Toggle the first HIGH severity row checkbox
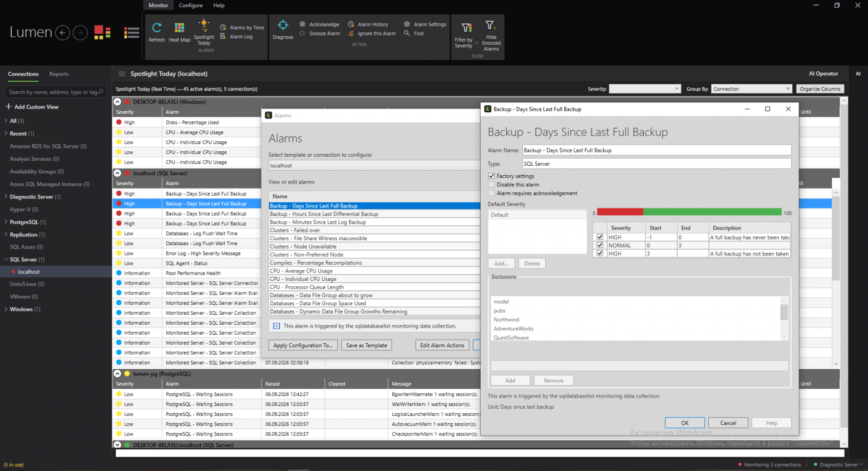 tap(600, 237)
